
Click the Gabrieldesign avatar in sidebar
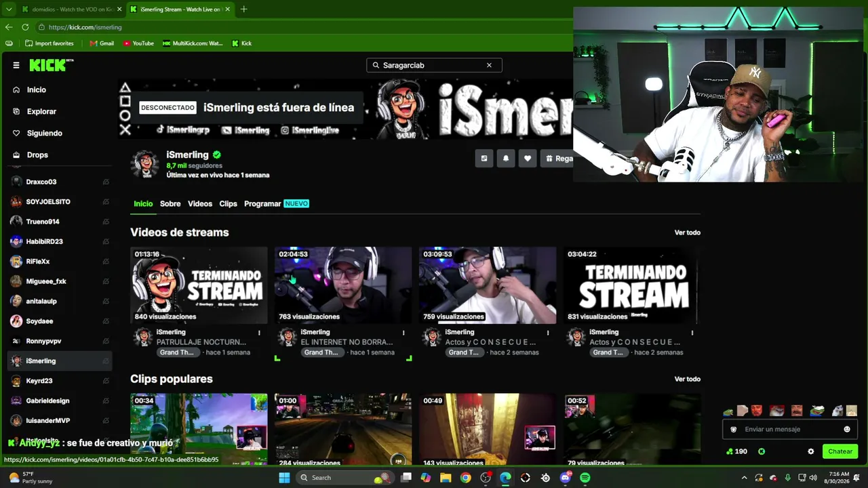point(16,401)
